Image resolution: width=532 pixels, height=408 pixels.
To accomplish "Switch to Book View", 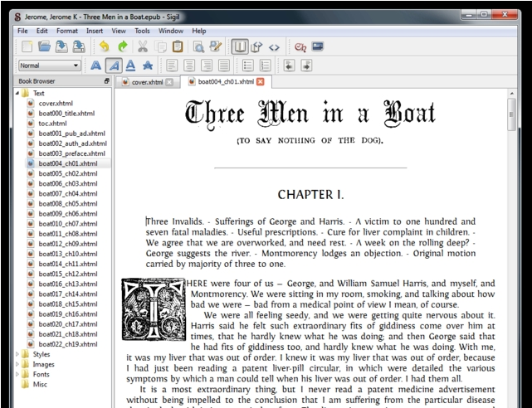I will point(240,46).
